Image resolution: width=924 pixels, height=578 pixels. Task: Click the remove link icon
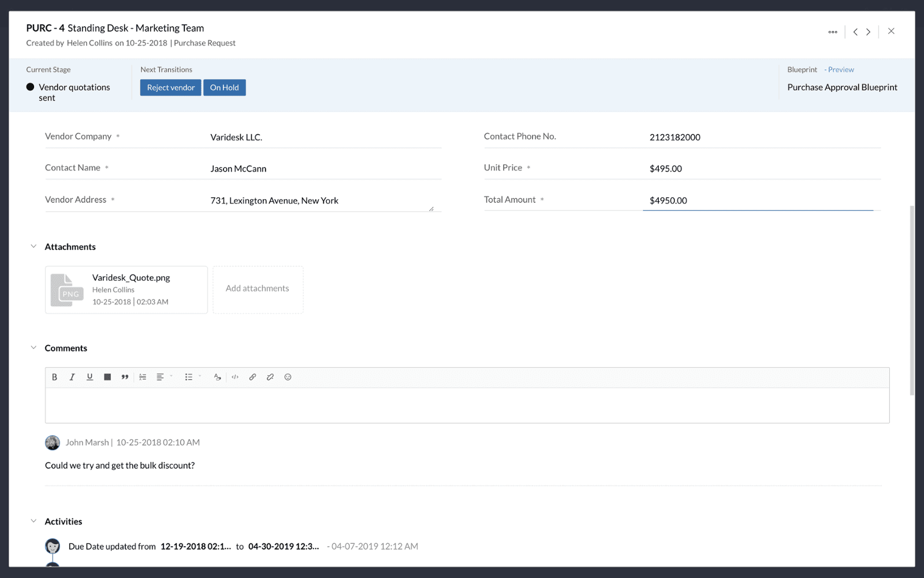click(x=270, y=377)
